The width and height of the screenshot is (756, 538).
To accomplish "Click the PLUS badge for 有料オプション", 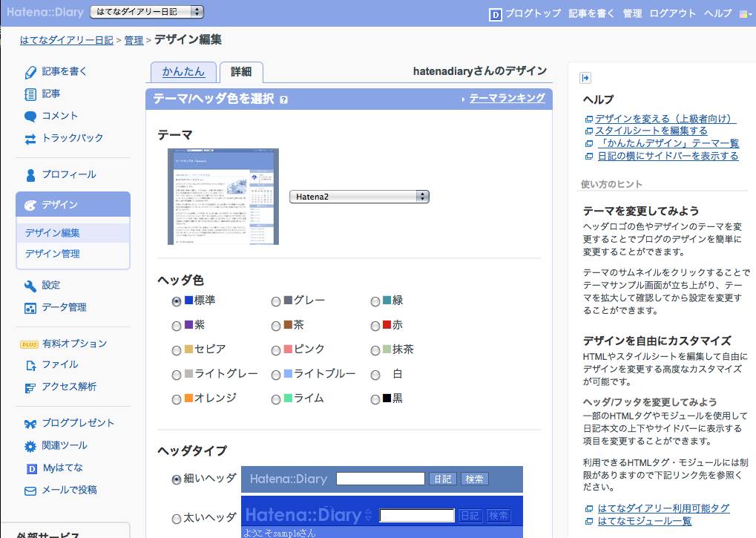I will [x=29, y=344].
